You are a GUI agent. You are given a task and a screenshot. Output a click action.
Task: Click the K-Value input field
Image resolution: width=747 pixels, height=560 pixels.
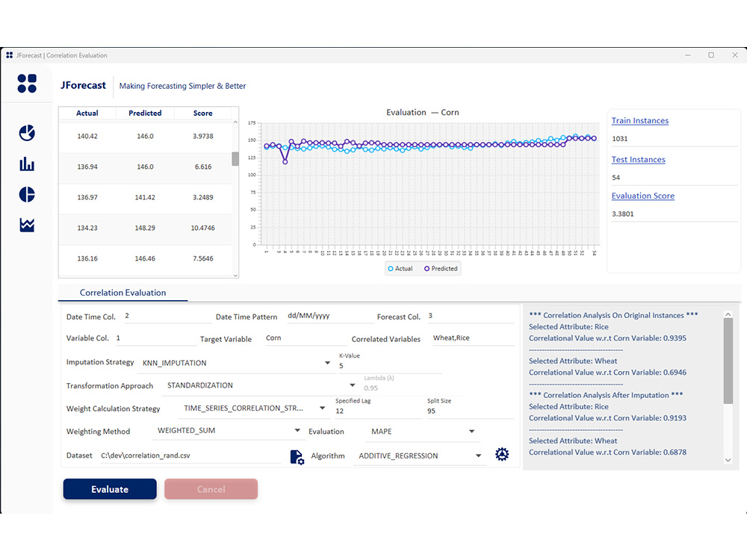(x=390, y=366)
